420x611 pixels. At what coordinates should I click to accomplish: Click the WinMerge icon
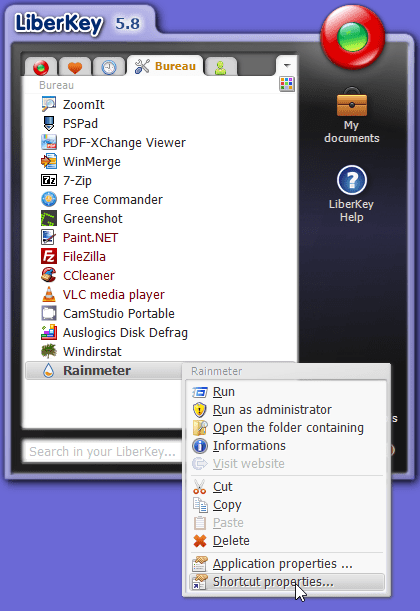[x=49, y=161]
